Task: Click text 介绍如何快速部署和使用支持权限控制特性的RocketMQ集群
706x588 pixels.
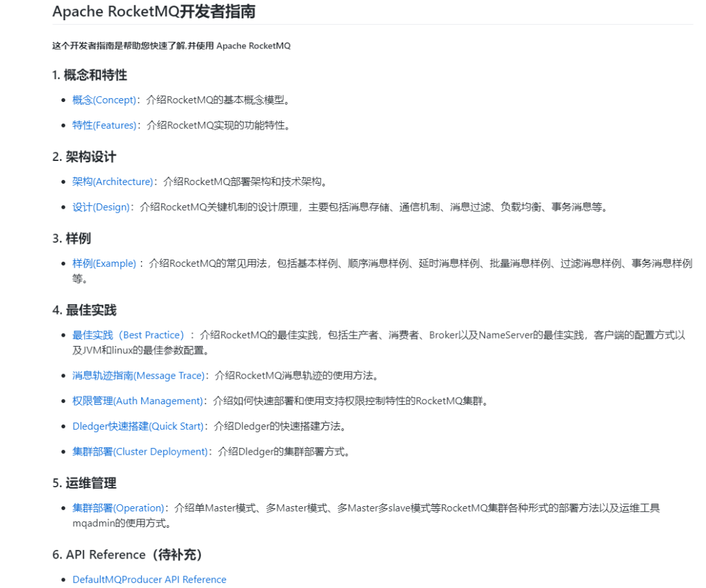Action: [348, 401]
